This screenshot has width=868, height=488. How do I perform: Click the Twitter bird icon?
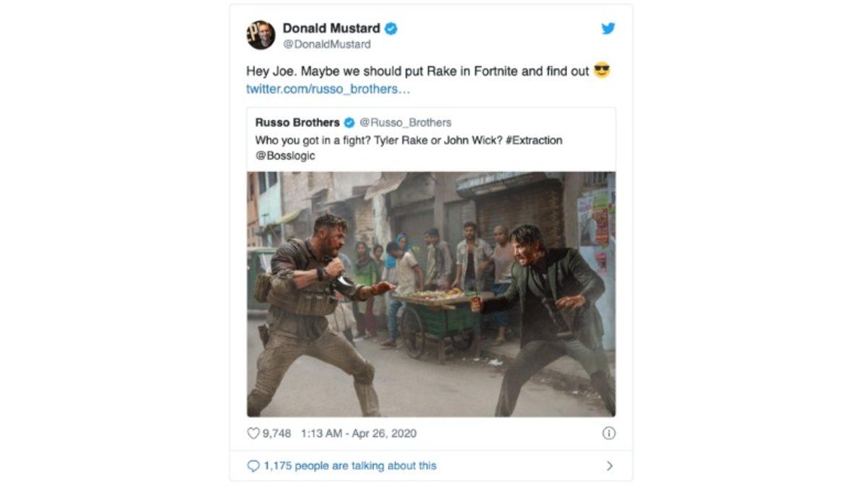[x=608, y=29]
